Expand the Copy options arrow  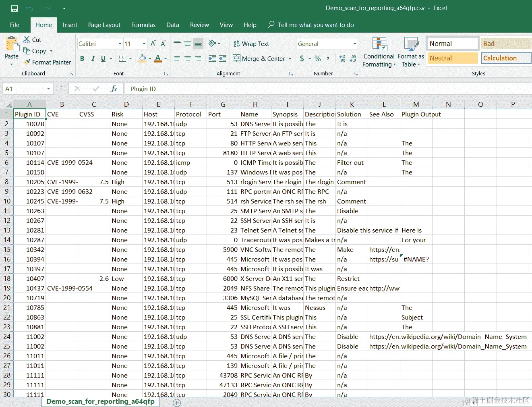[51, 51]
